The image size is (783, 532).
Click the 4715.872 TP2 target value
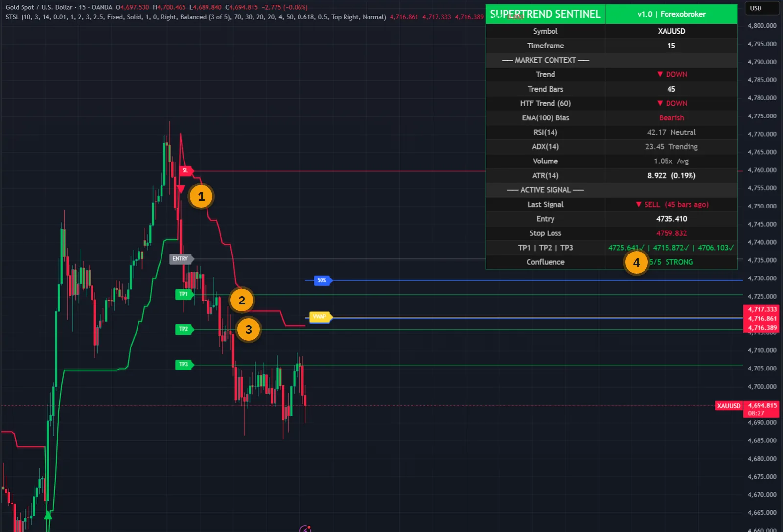(670, 248)
